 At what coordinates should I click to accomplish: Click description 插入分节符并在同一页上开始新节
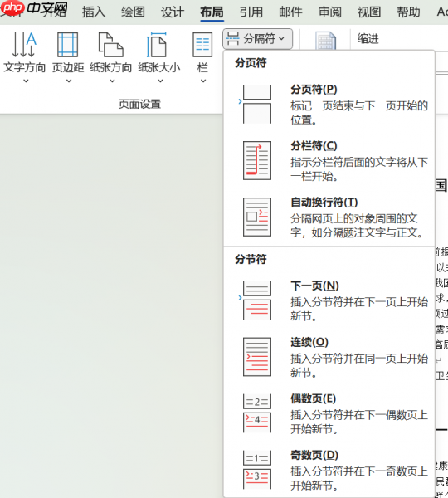coord(359,365)
